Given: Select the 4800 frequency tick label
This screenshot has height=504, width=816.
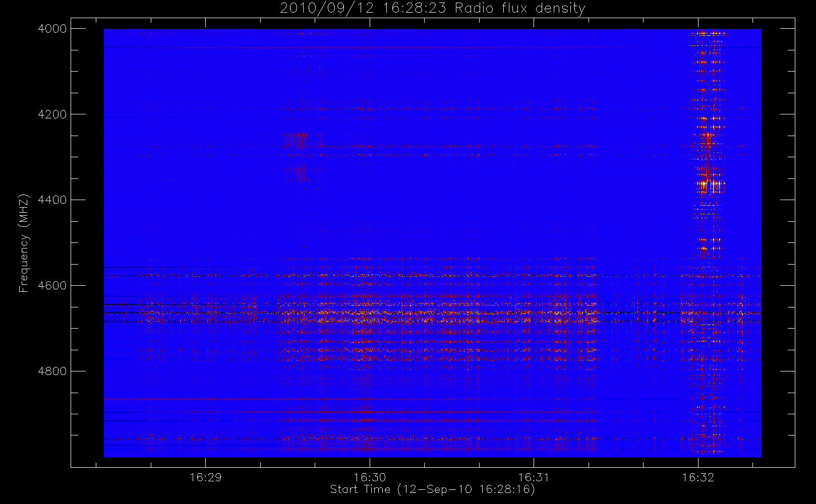Looking at the screenshot, I should click(x=52, y=371).
